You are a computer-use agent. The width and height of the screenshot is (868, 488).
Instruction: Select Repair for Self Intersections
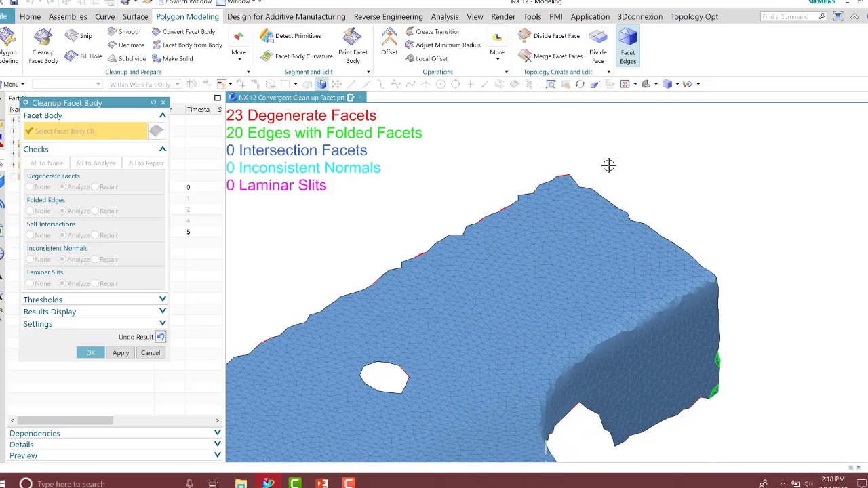click(x=95, y=235)
